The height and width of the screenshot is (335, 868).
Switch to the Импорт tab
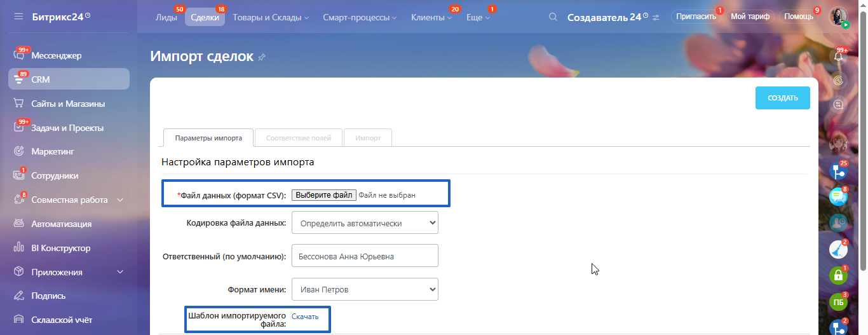[368, 137]
